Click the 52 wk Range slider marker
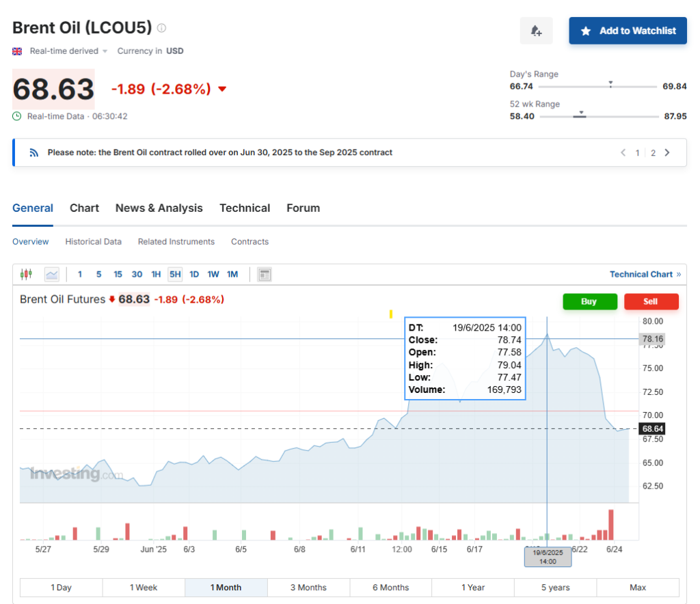 [x=580, y=114]
